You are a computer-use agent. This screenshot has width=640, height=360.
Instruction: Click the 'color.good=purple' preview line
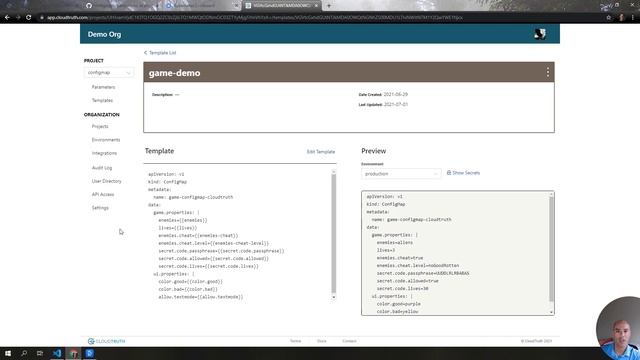pos(398,304)
